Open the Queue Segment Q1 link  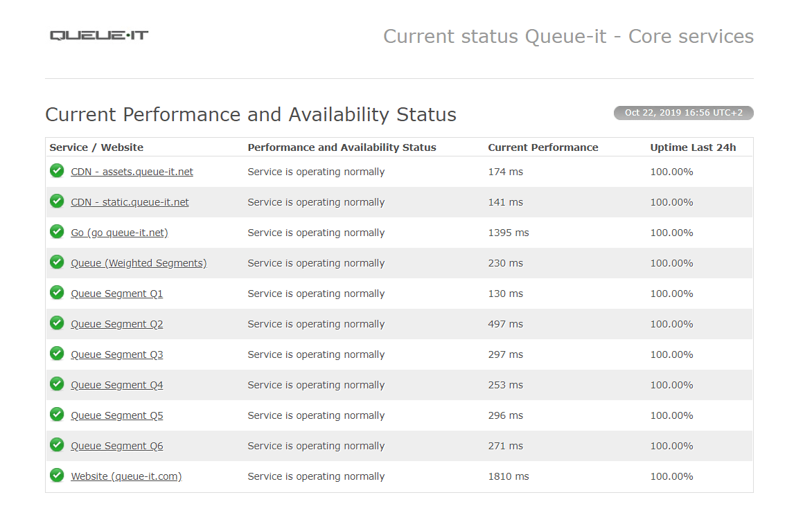tap(117, 294)
